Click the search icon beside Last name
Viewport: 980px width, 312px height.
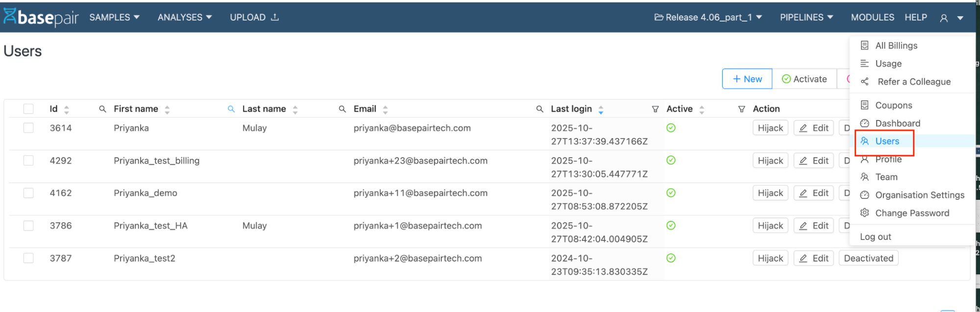tap(231, 109)
